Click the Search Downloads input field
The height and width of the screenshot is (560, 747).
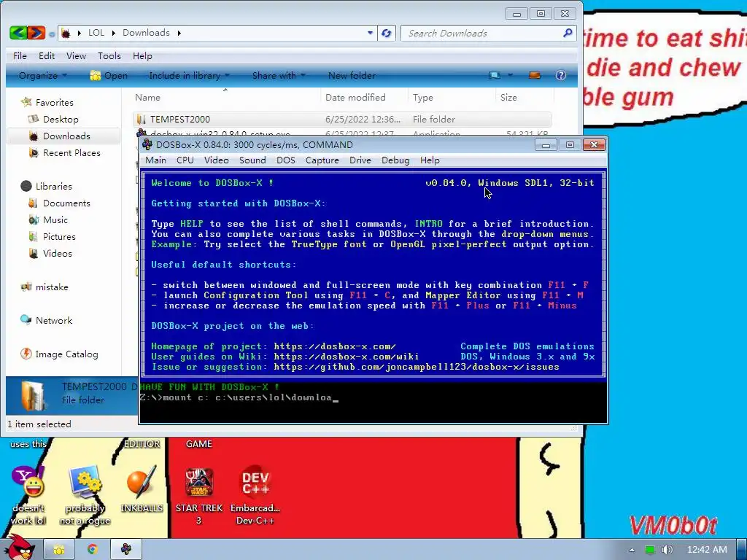481,33
